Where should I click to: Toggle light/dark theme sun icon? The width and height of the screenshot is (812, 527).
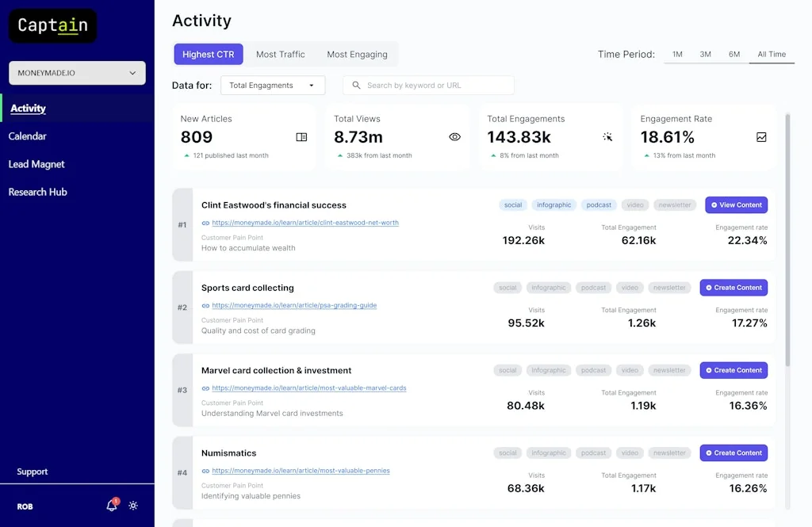tap(133, 506)
